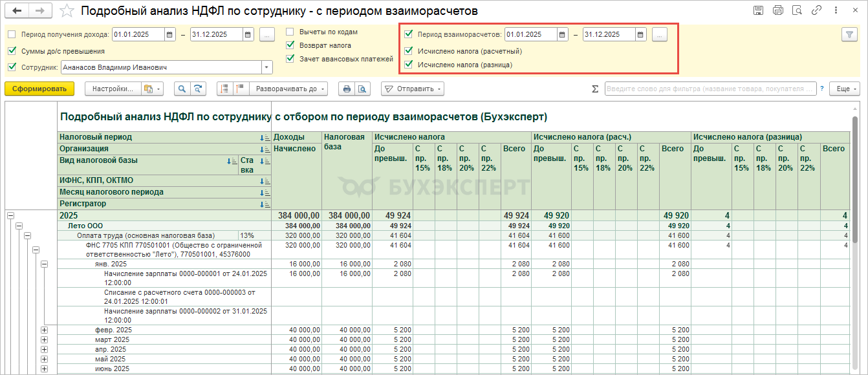The image size is (868, 375).
Task: Click the get link (chain) icon
Action: pyautogui.click(x=817, y=10)
